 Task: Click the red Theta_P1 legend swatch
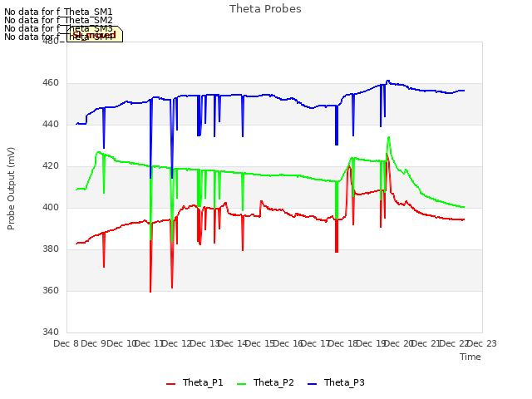click(x=170, y=384)
